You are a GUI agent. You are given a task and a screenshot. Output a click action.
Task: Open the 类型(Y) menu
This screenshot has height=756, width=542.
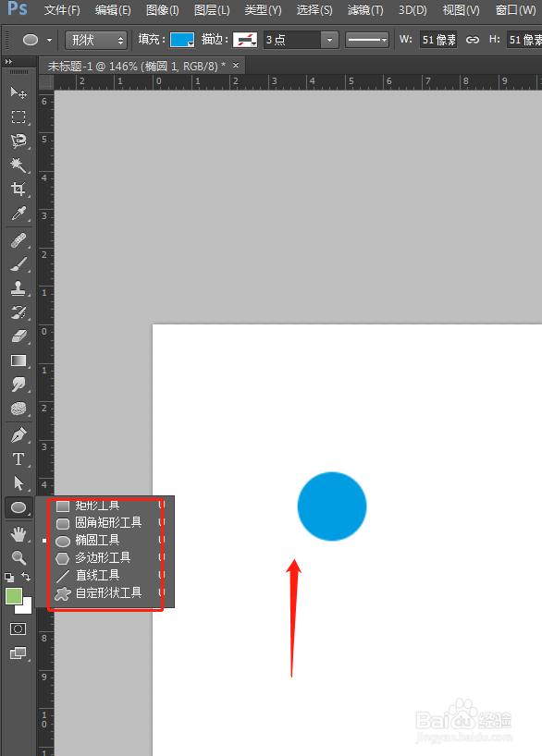click(263, 10)
